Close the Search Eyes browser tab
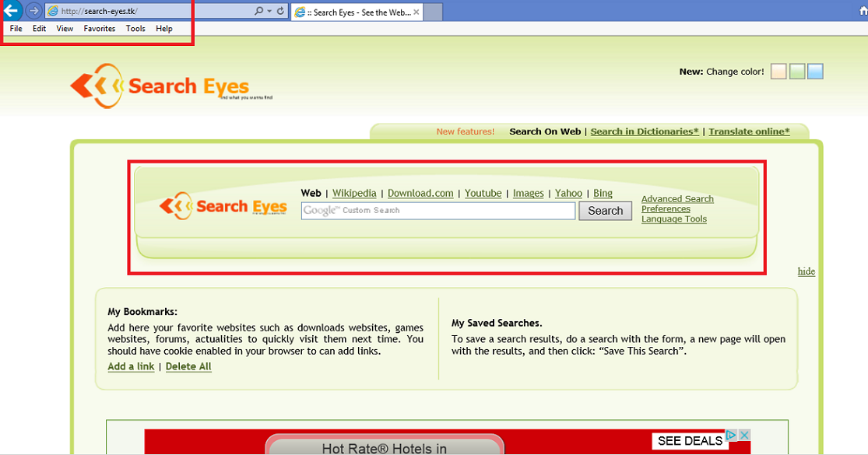Screen dimensions: 868x455 pyautogui.click(x=416, y=12)
